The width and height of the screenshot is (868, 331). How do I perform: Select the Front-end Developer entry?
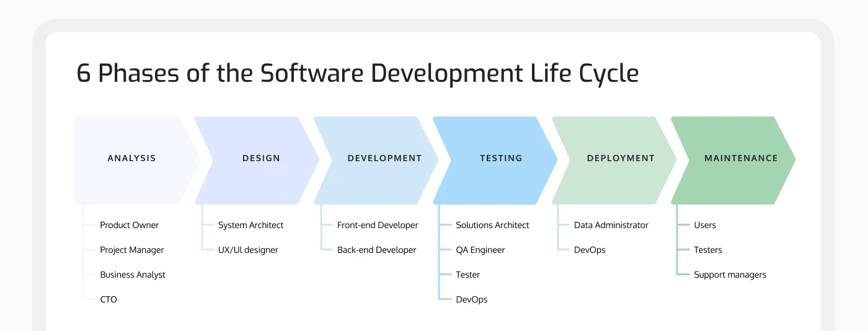click(378, 226)
